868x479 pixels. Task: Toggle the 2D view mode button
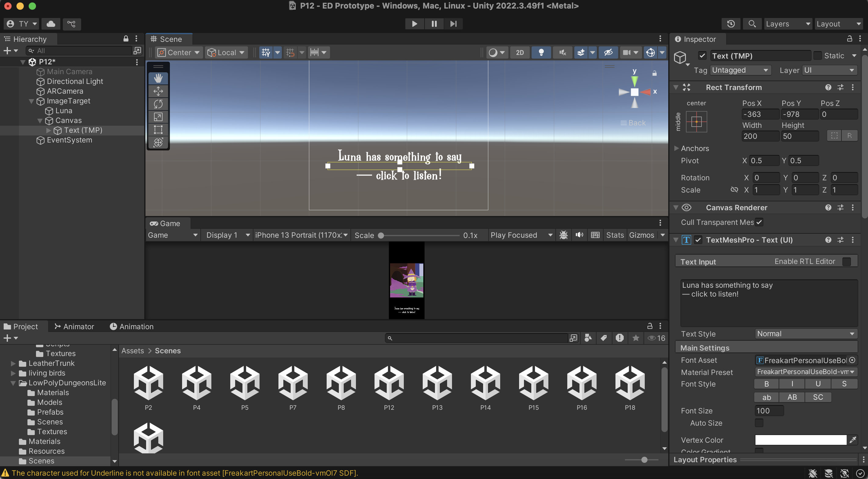(520, 52)
